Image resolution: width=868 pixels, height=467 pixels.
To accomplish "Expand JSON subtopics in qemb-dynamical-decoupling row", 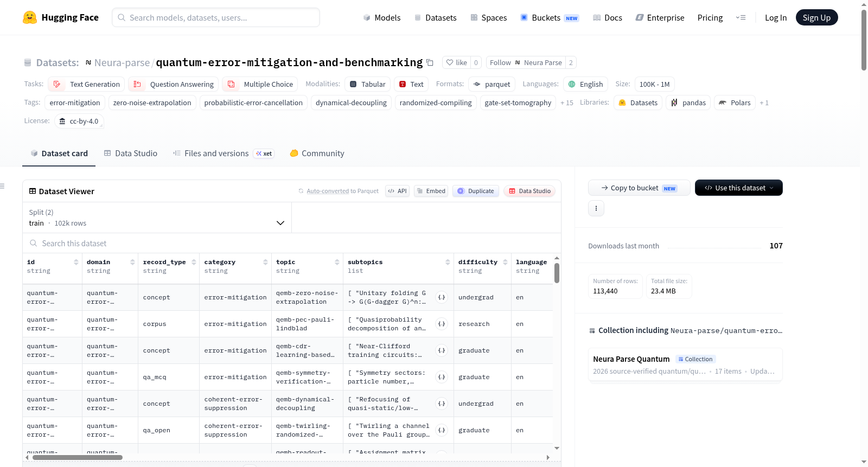I will pos(442,404).
